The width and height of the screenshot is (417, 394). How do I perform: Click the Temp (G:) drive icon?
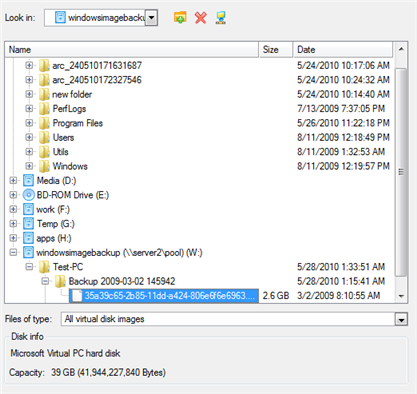28,224
